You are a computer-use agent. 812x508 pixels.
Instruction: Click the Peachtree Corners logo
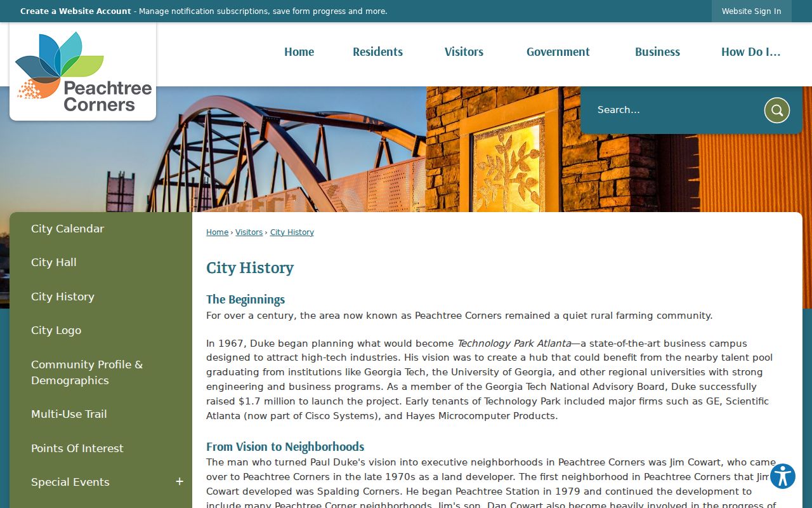click(83, 72)
